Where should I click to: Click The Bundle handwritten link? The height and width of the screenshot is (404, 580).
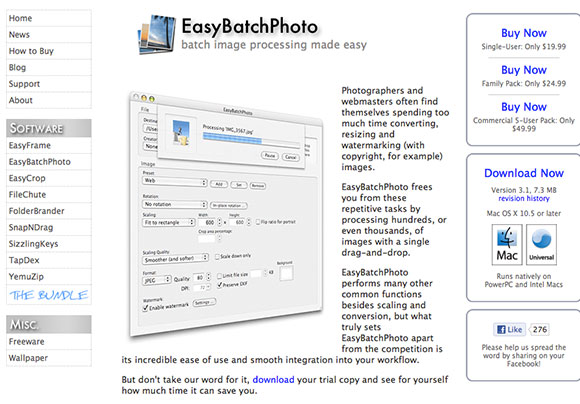pos(48,295)
